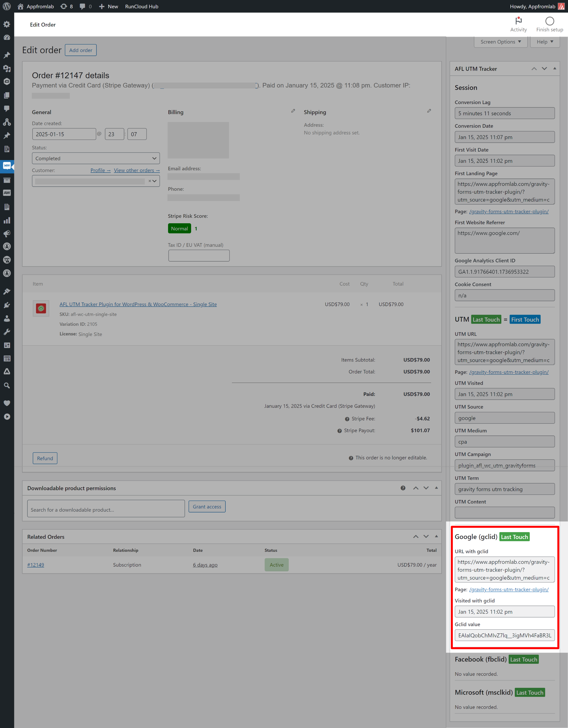Screen dimensions: 568x728
Task: Clear the selected customer with the x
Action: click(x=150, y=181)
